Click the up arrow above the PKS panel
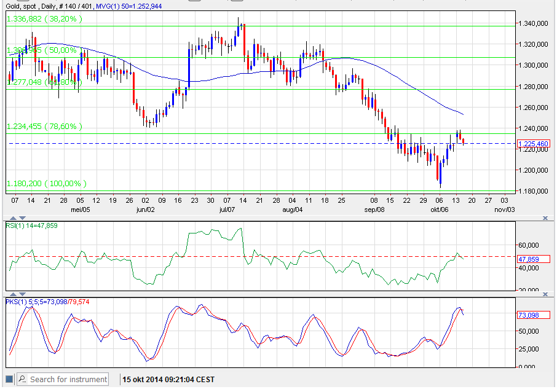 [x=13, y=294]
